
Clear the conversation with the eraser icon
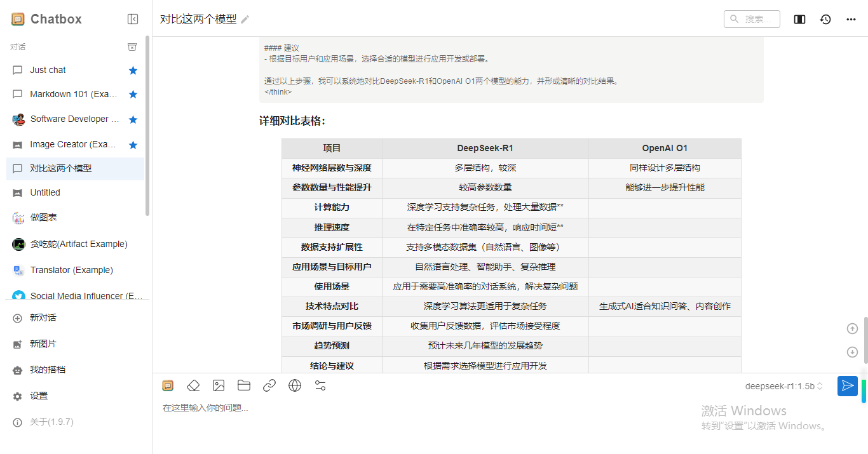pos(193,385)
